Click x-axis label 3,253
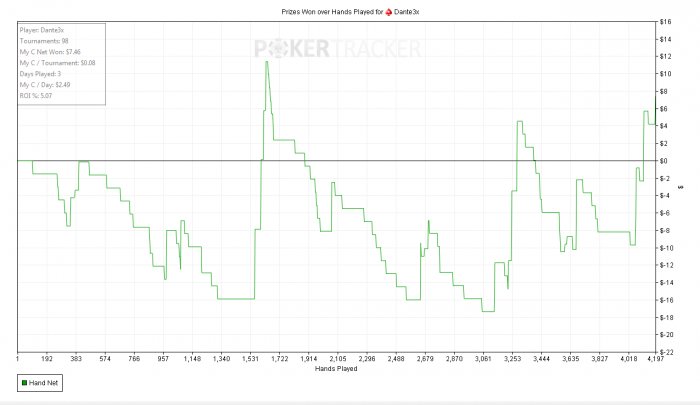 512,359
